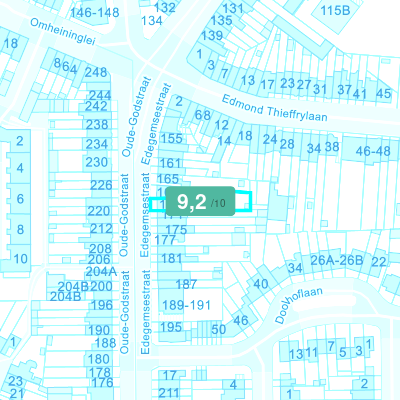Select parcel labeled 46-48
The width and height of the screenshot is (400, 400).
373,151
